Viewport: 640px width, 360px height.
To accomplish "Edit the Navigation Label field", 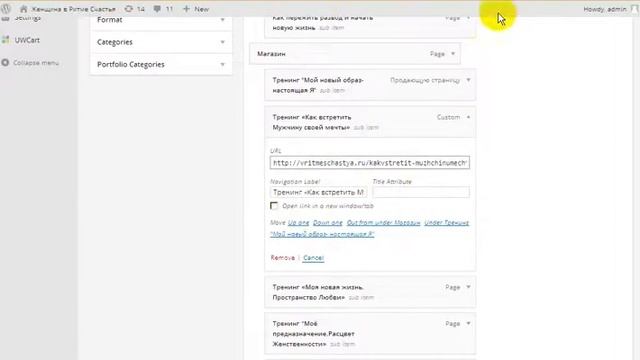I will [x=318, y=192].
